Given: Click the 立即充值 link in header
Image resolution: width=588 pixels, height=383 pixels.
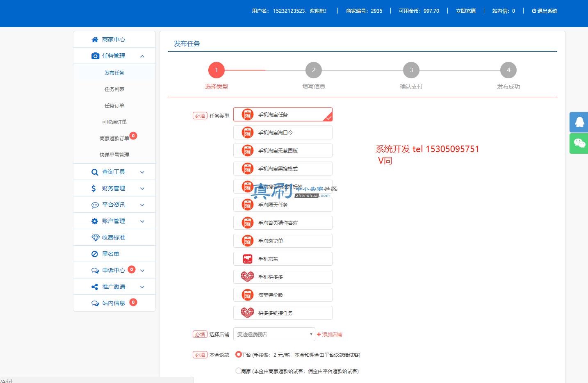Looking at the screenshot, I should [x=466, y=11].
